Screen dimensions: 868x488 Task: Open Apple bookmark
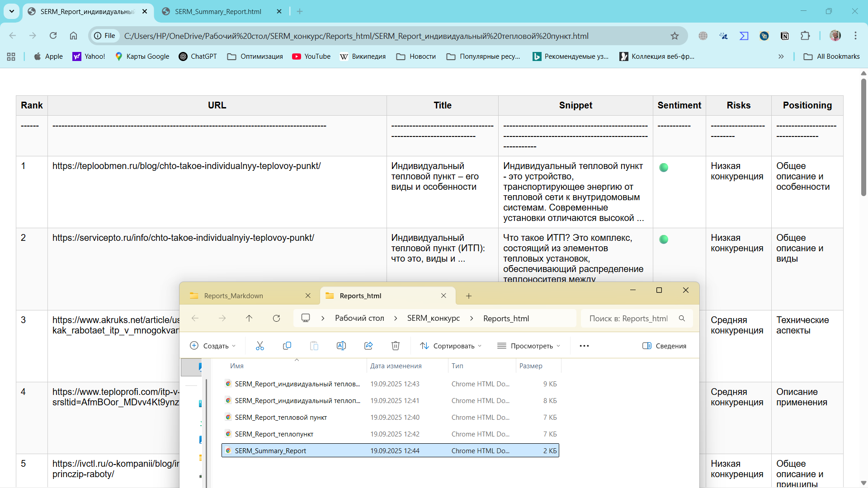point(48,56)
